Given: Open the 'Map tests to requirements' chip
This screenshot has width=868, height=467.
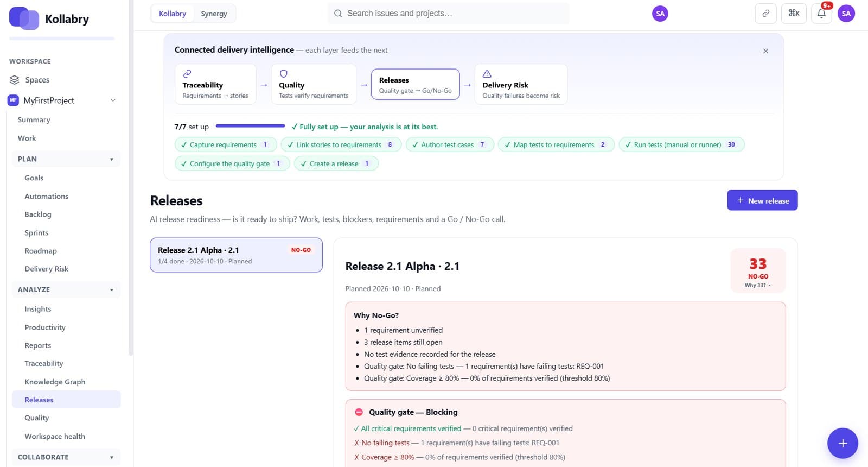Looking at the screenshot, I should (556, 145).
